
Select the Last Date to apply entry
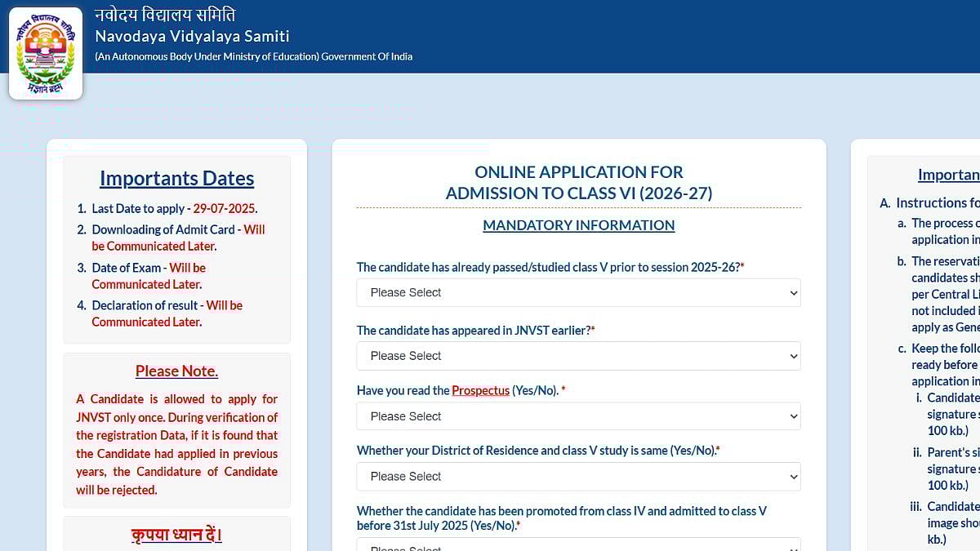point(175,209)
